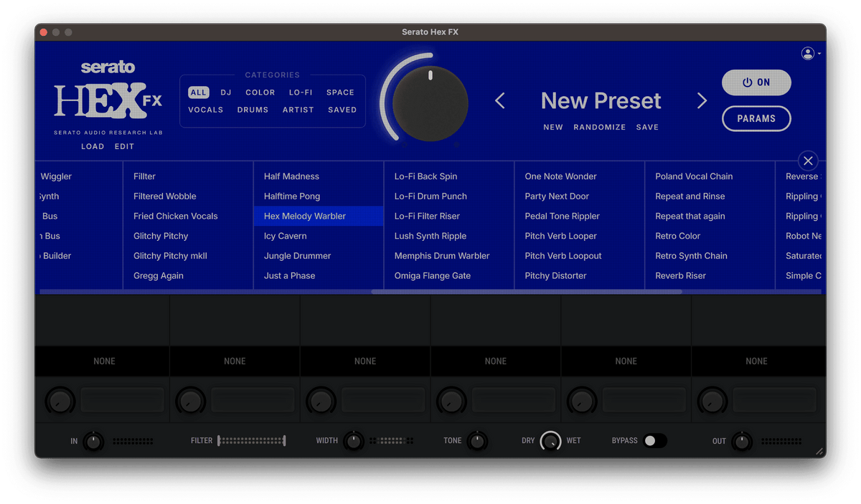
Task: Click the TONE knob
Action: (x=477, y=441)
